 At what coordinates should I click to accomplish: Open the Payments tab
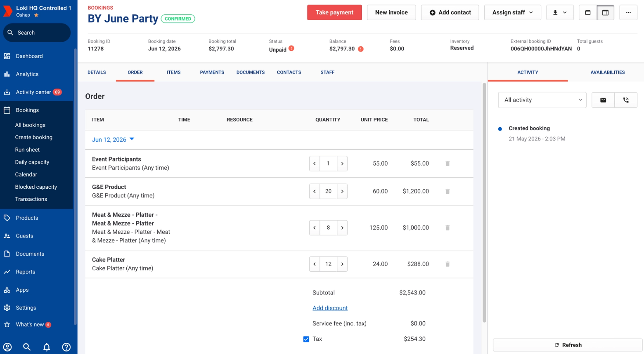pyautogui.click(x=212, y=72)
